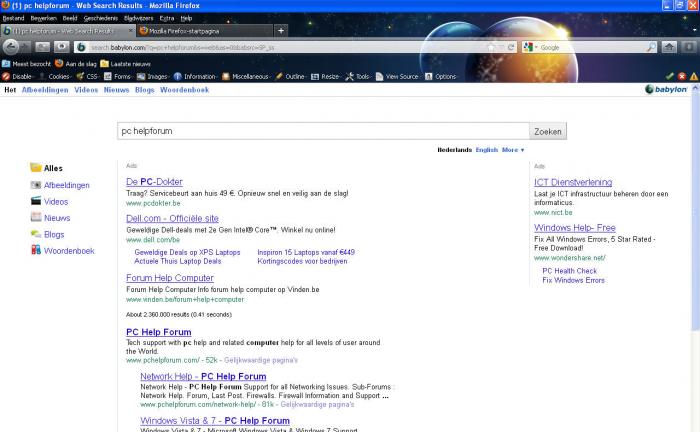The image size is (700, 432).
Task: Open the Bestand menu
Action: point(13,18)
